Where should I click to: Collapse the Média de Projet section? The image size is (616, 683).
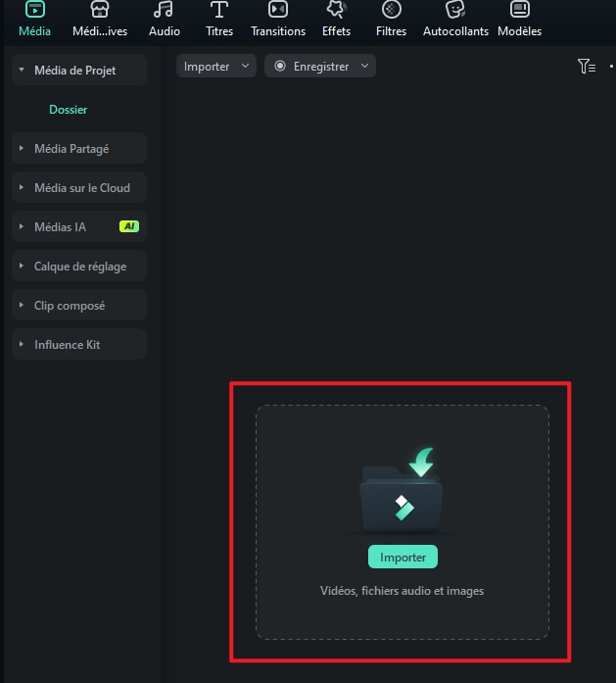coord(22,70)
